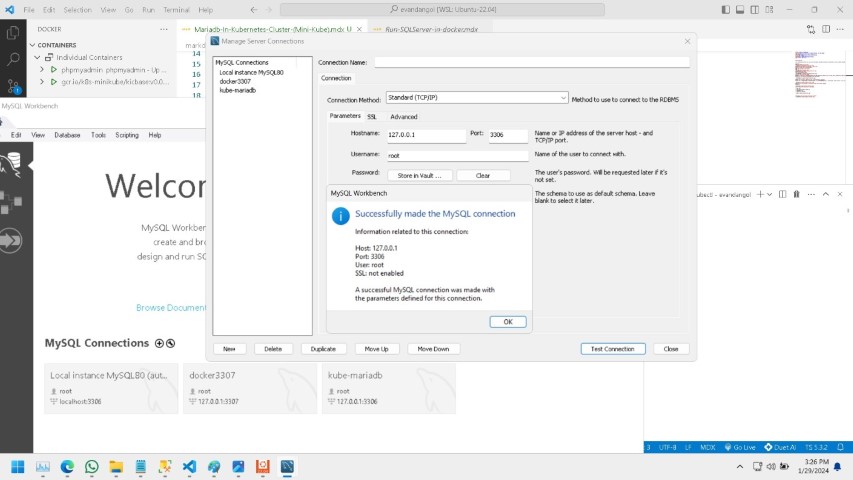
Task: Open Windows Start menu
Action: (x=17, y=467)
